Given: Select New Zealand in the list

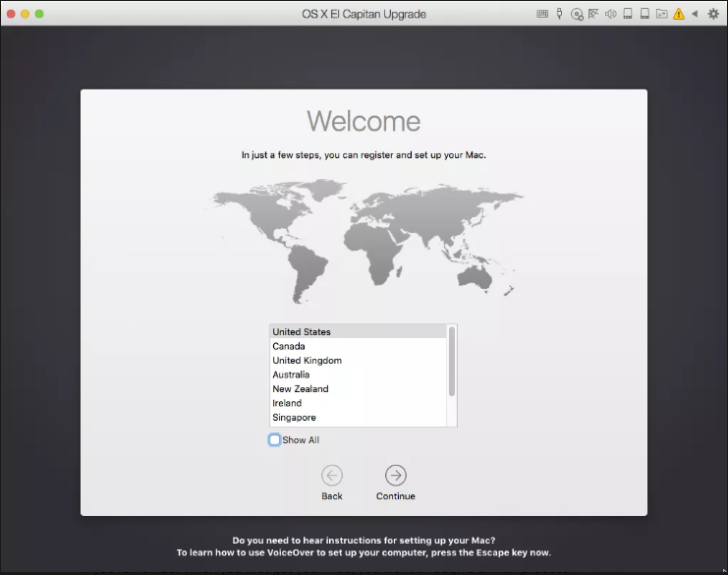Looking at the screenshot, I should click(358, 389).
